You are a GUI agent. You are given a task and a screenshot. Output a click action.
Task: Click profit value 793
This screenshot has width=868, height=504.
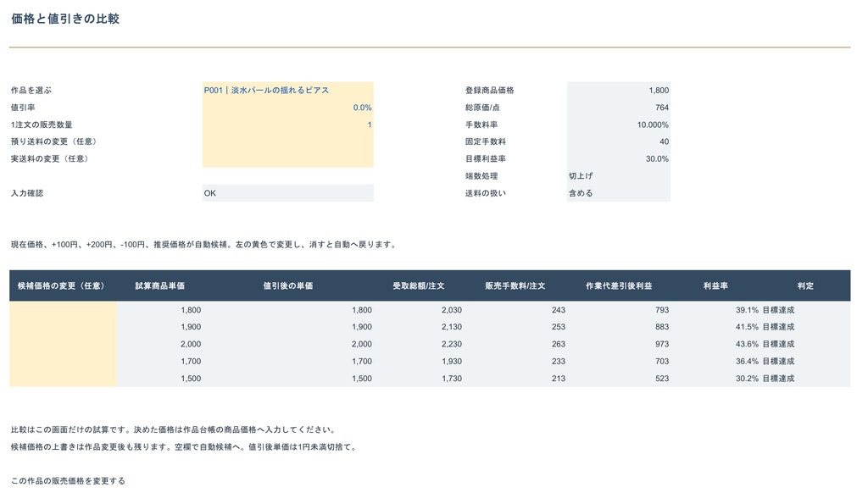(x=662, y=310)
